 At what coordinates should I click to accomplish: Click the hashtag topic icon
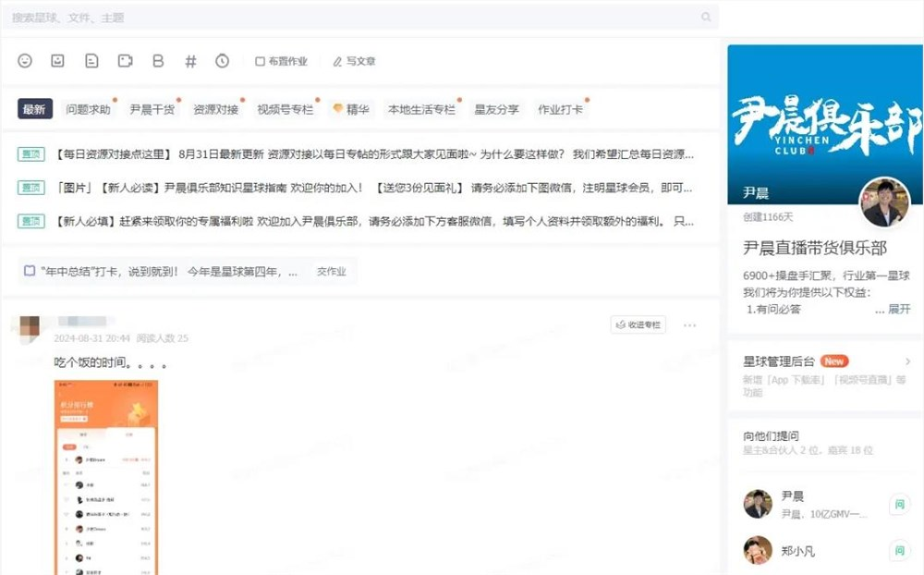[x=190, y=60]
